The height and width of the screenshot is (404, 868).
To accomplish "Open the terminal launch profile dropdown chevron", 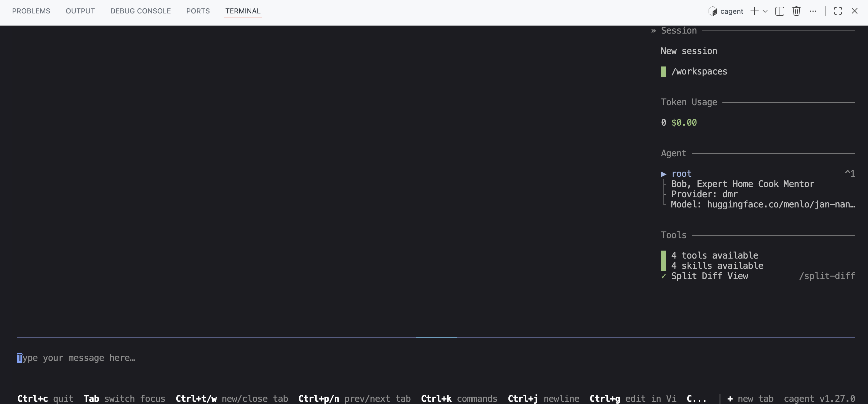I will pos(765,11).
